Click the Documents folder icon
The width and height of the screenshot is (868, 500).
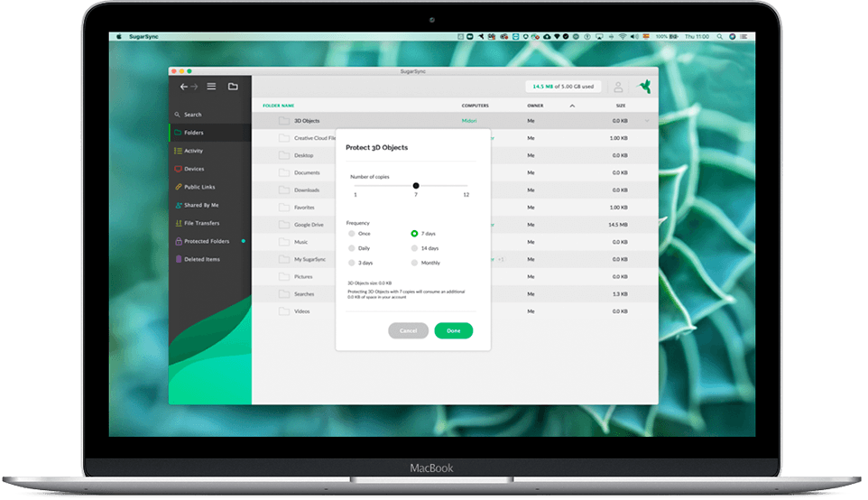(284, 172)
